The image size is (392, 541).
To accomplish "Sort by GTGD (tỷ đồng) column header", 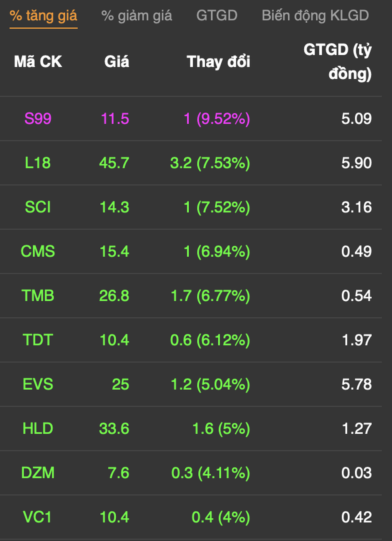I will tap(337, 62).
